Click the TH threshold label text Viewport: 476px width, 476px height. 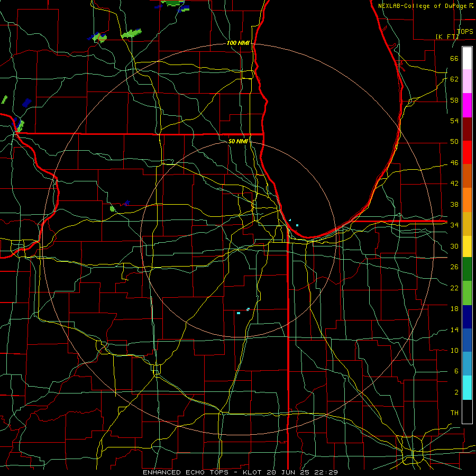(454, 413)
